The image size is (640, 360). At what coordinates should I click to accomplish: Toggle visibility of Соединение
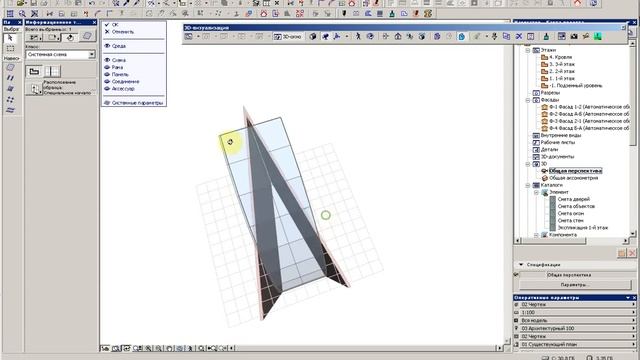pos(107,81)
